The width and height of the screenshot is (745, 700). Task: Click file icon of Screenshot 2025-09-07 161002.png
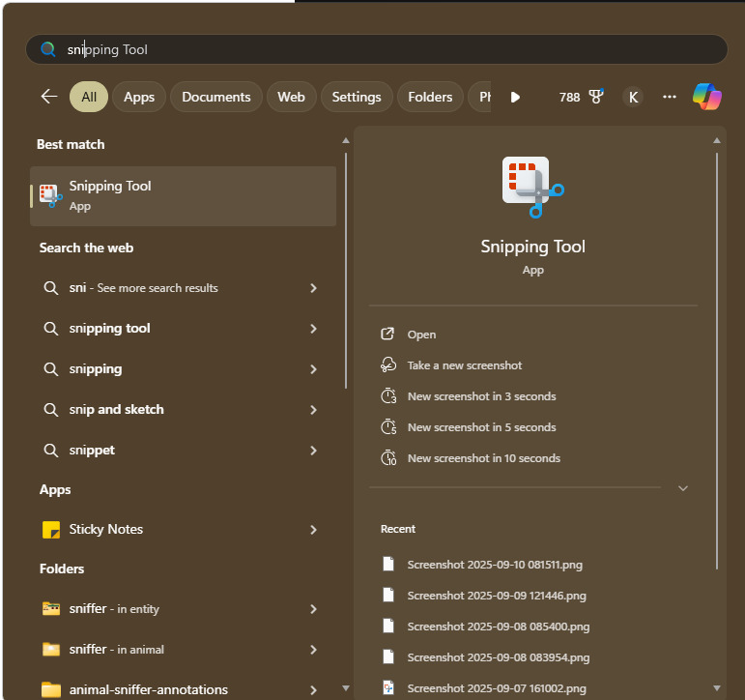(x=388, y=687)
